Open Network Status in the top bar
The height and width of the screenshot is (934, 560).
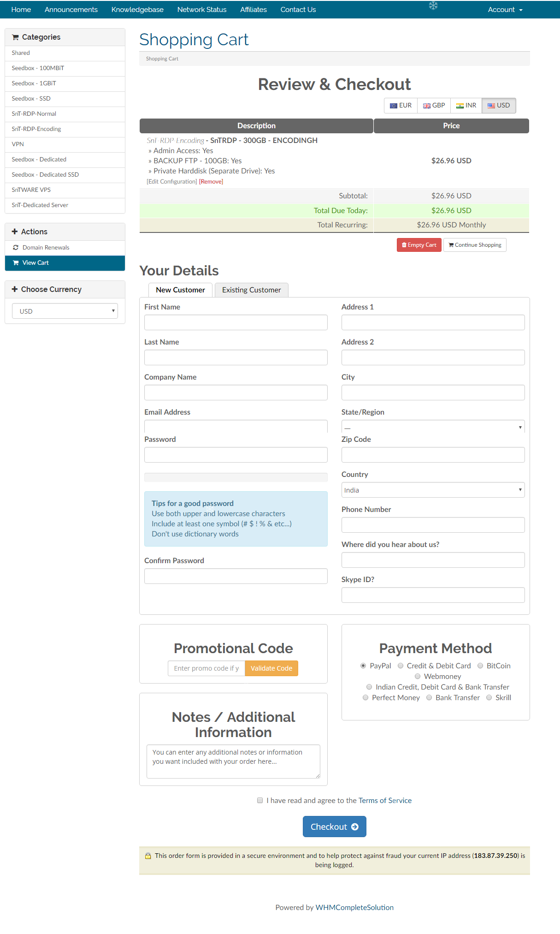[x=202, y=10]
